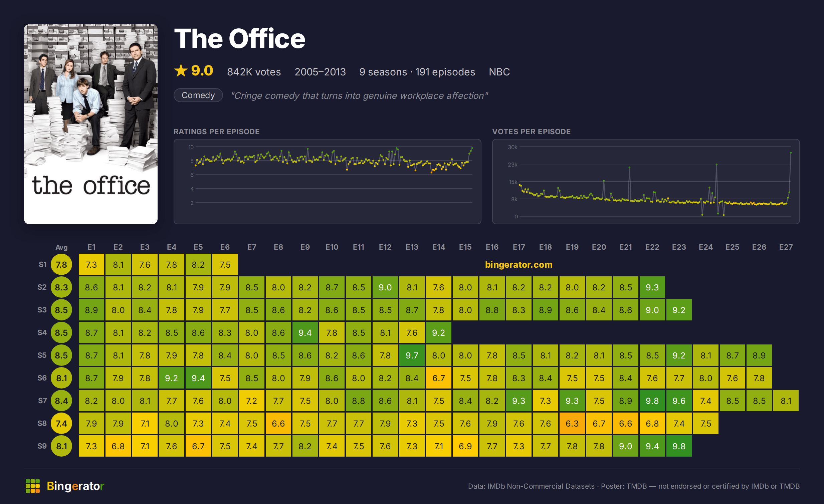Click the S2 E22 cell rated 9.3
Image resolution: width=824 pixels, height=504 pixels.
click(x=652, y=287)
